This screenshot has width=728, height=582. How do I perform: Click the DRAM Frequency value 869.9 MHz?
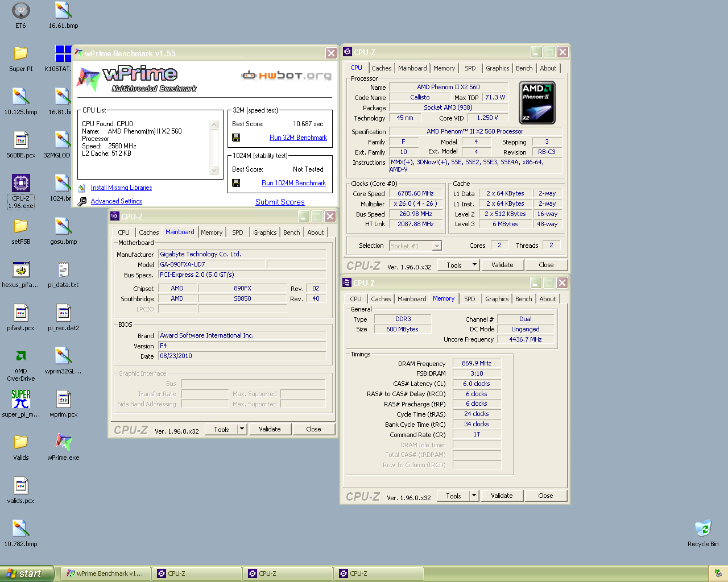(477, 363)
